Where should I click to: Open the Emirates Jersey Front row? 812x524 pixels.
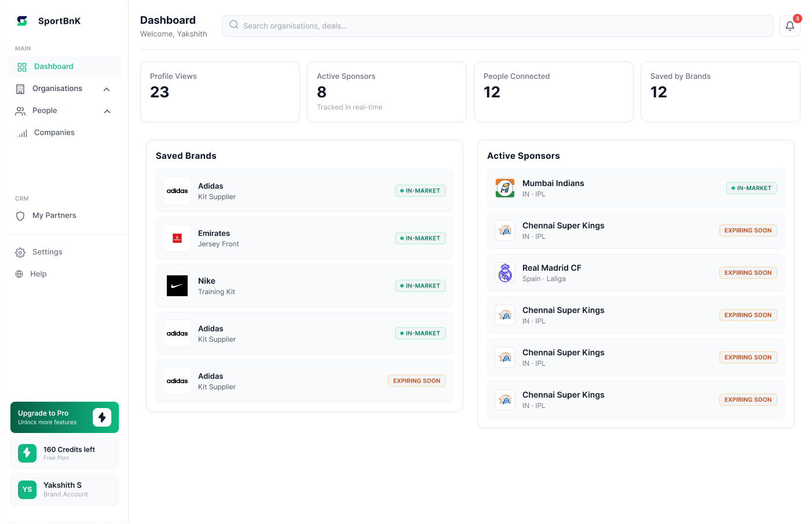tap(305, 238)
